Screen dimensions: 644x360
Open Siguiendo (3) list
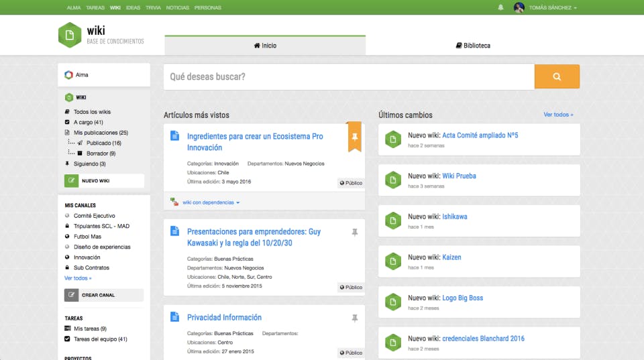click(89, 164)
